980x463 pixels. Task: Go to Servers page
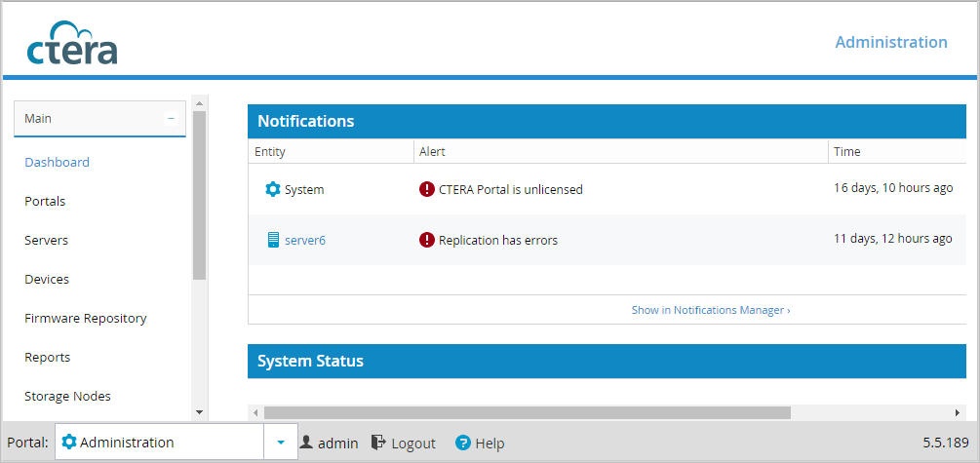[46, 241]
